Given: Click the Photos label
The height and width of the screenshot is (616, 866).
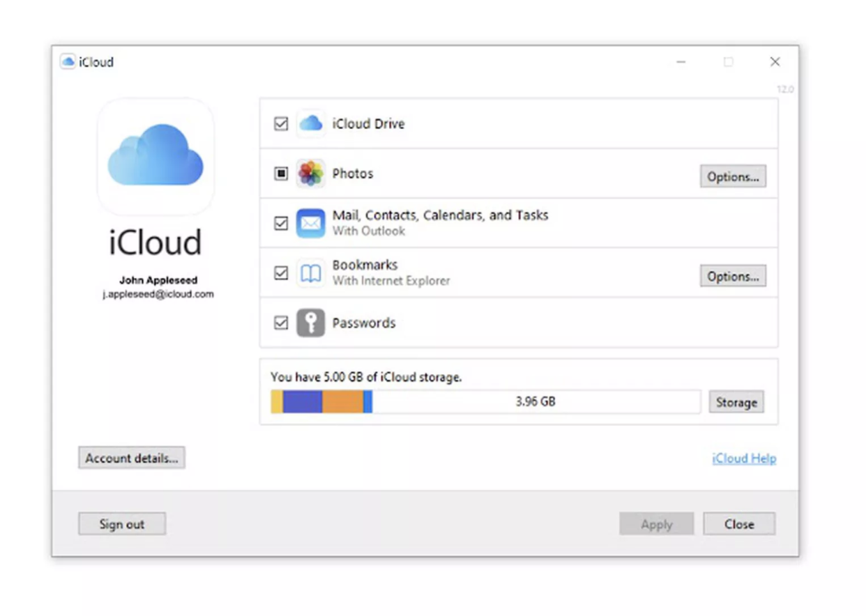Looking at the screenshot, I should coord(353,174).
